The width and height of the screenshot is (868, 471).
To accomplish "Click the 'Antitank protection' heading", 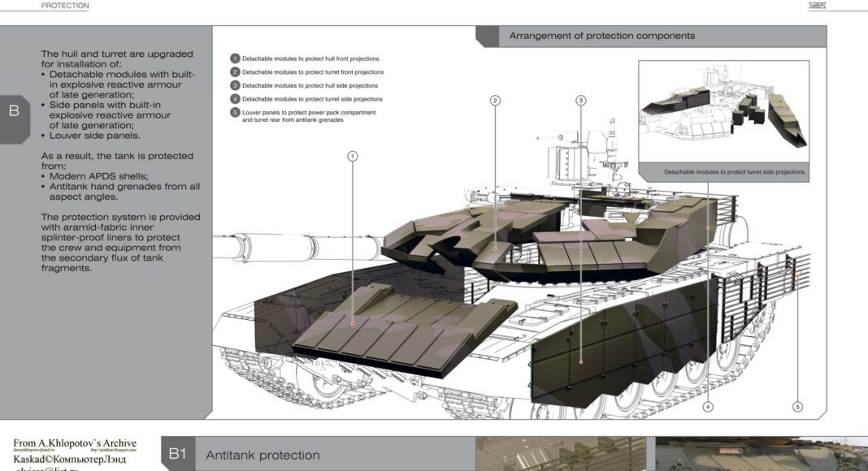I will click(263, 455).
